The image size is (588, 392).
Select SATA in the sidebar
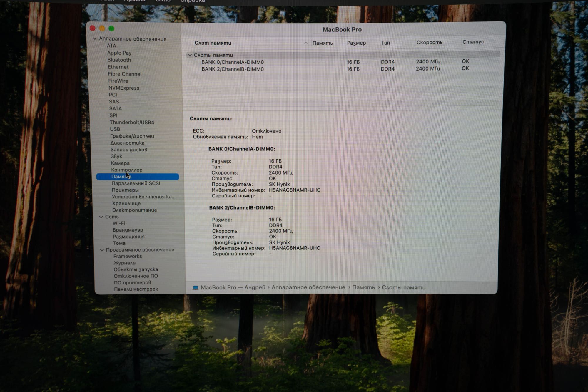click(115, 108)
